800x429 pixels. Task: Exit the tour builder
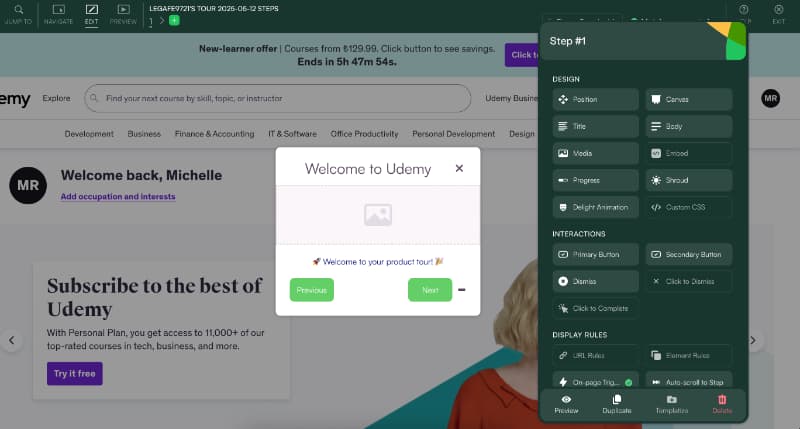tap(779, 14)
